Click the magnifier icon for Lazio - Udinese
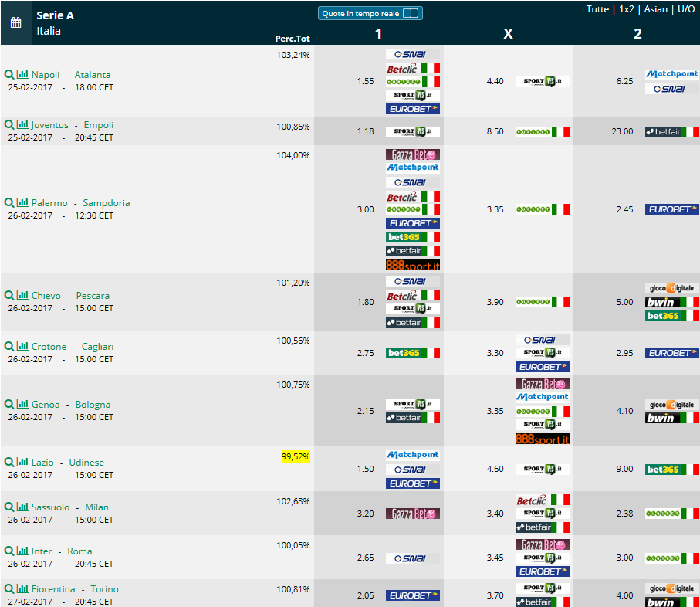700x607 pixels. 9,463
